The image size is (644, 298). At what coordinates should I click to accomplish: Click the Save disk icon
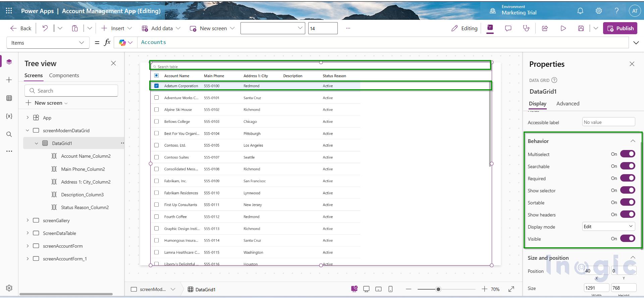[581, 28]
